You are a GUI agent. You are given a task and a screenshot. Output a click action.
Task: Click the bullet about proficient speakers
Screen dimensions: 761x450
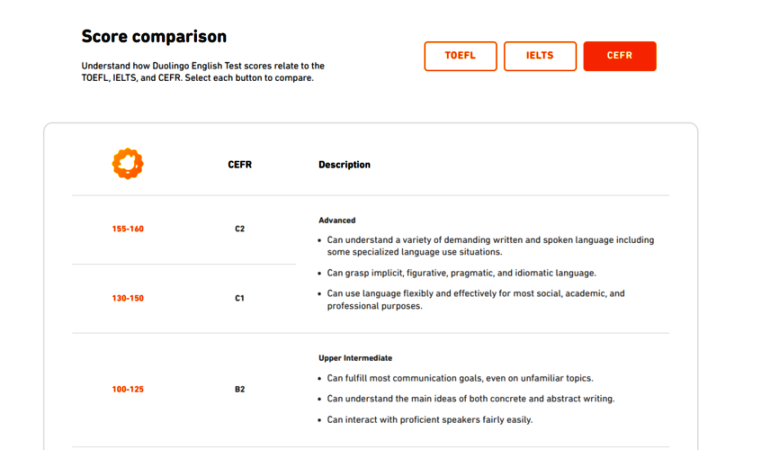tap(430, 420)
